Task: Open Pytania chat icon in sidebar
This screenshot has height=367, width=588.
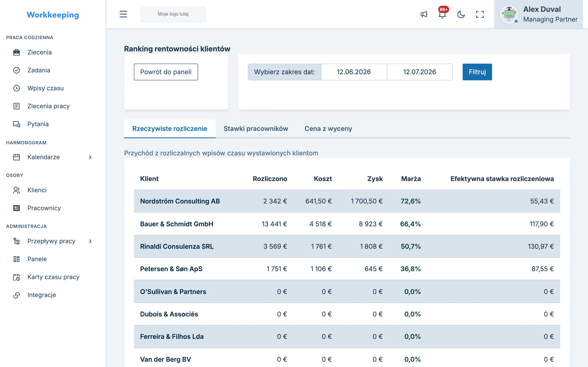Action: (x=17, y=124)
